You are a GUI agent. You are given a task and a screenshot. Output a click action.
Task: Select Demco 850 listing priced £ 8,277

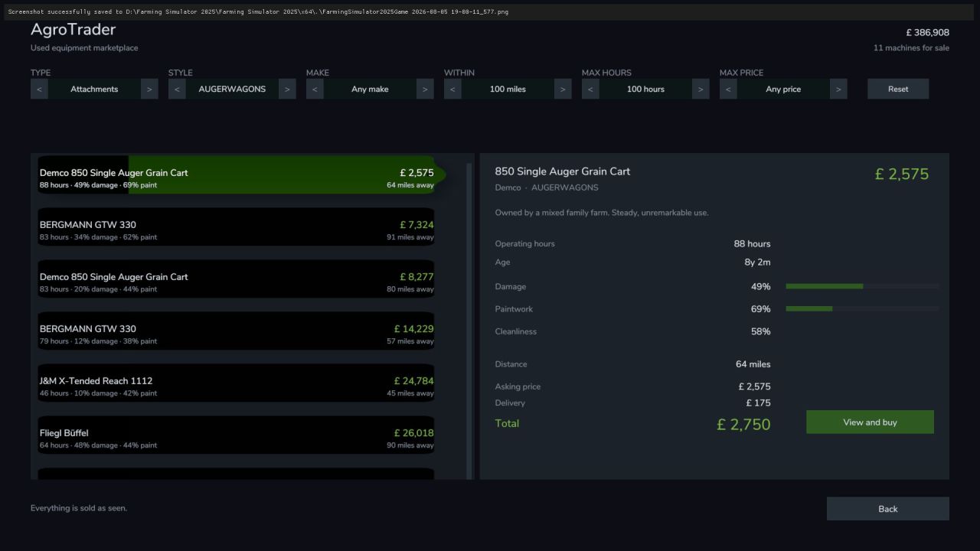pyautogui.click(x=237, y=279)
